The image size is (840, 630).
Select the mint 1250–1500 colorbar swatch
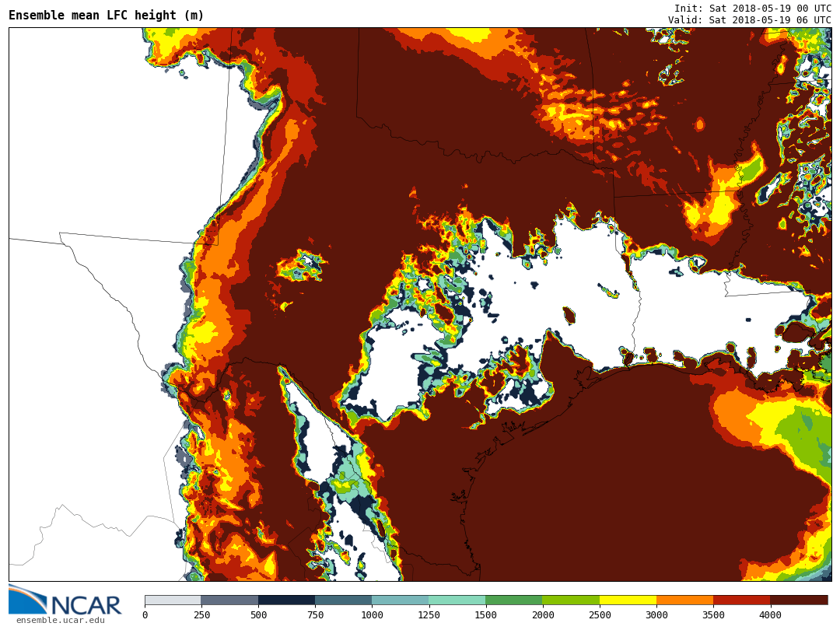tap(457, 600)
